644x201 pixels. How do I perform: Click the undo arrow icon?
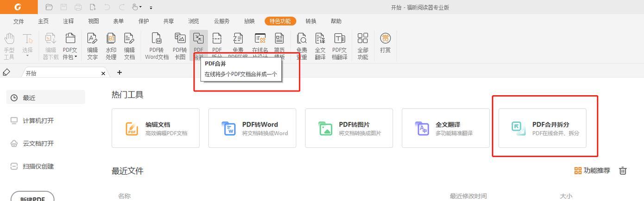click(x=107, y=7)
